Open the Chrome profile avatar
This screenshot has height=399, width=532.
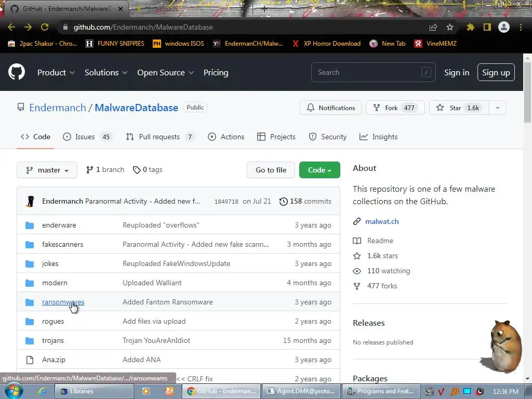pos(504,27)
